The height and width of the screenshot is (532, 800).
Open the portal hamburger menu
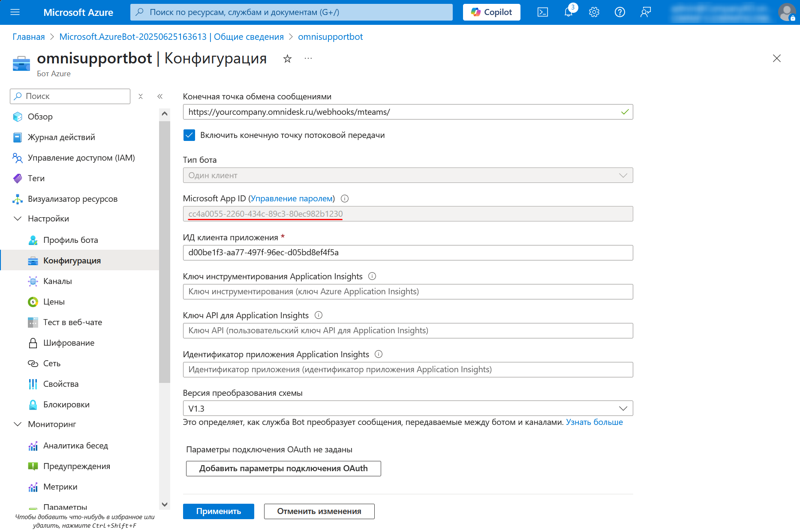click(x=15, y=12)
